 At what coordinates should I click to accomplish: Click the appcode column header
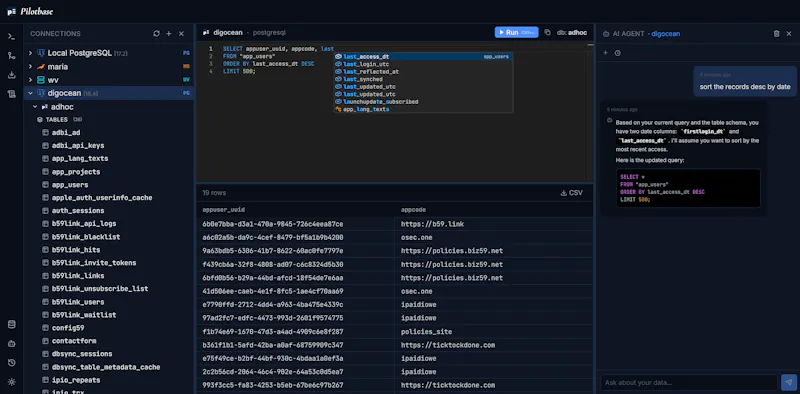(414, 210)
